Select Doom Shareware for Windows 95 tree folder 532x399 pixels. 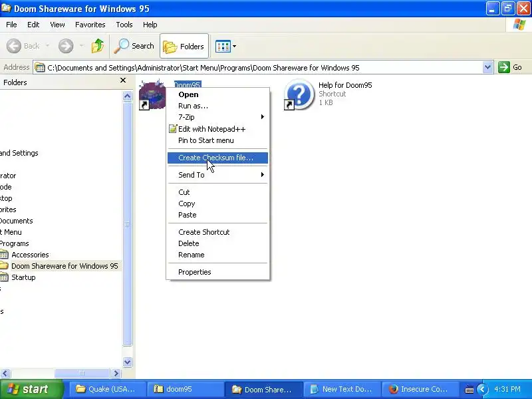[65, 266]
